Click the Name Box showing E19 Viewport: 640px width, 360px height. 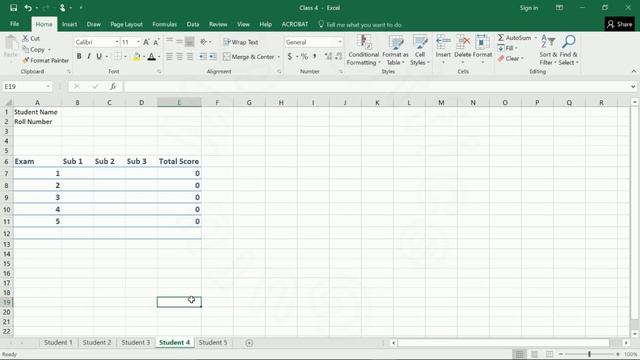coord(27,87)
